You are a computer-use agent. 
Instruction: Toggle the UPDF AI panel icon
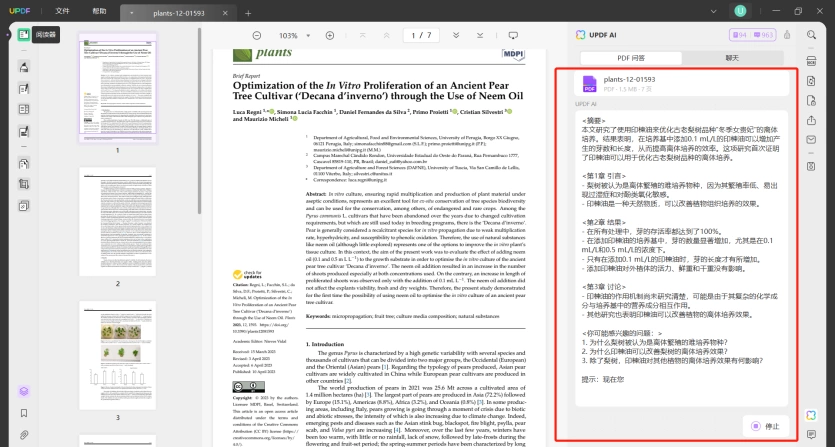coord(811,415)
